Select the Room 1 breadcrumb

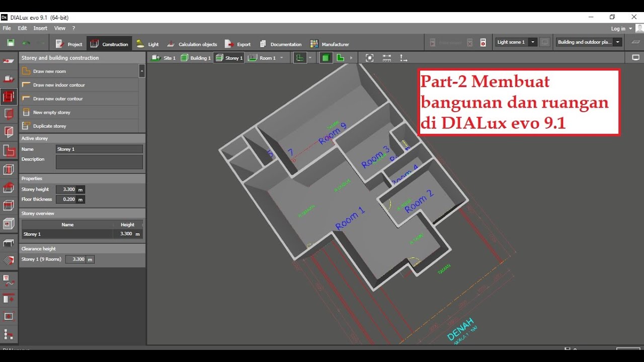[262, 58]
